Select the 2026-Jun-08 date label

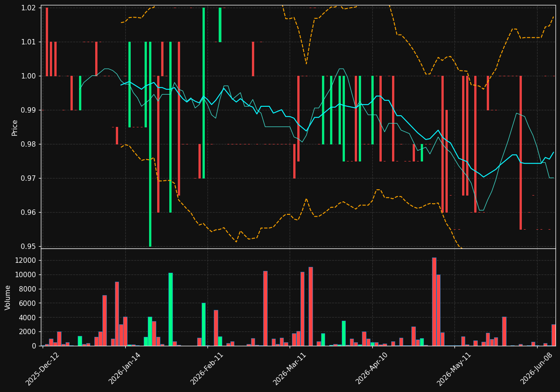[x=537, y=369]
